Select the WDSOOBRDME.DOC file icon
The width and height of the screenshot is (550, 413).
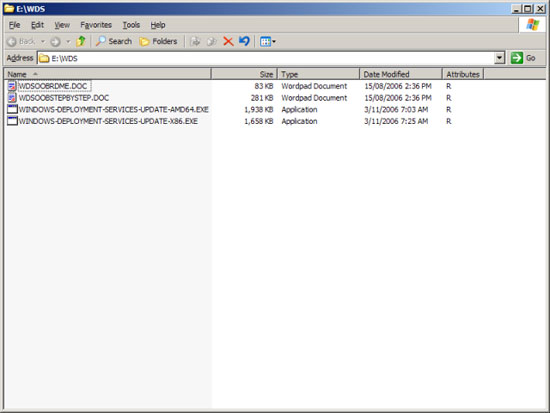tap(12, 86)
